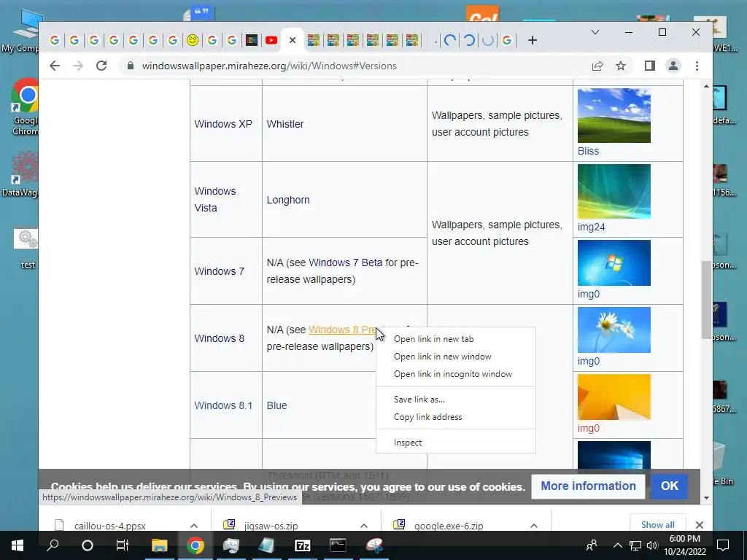
Task: Click More information in cookie banner
Action: [588, 486]
